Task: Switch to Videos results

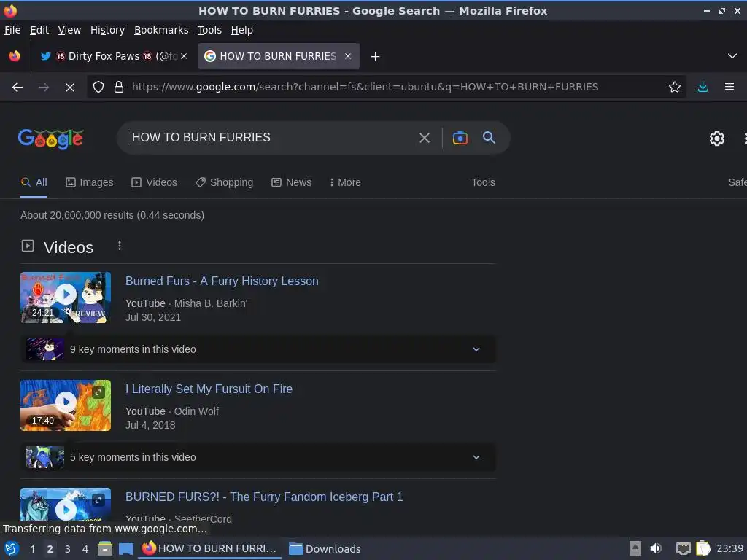Action: pyautogui.click(x=154, y=182)
